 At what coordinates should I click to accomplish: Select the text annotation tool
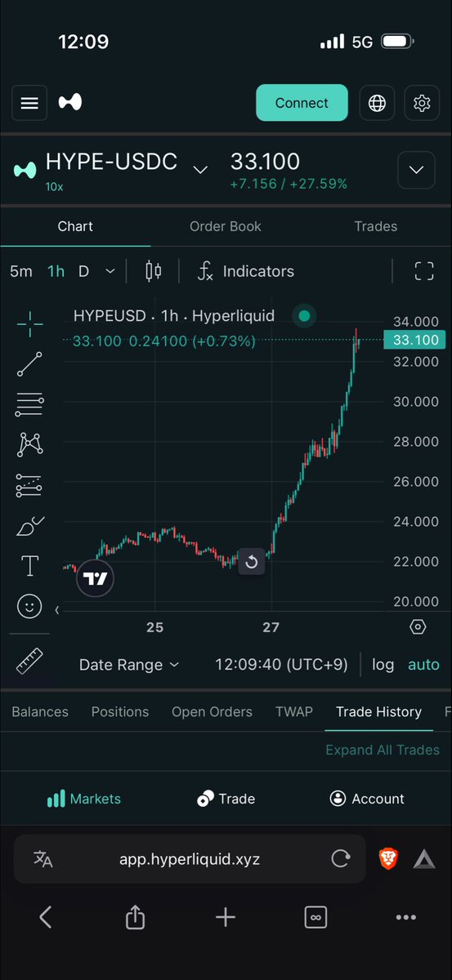click(30, 565)
